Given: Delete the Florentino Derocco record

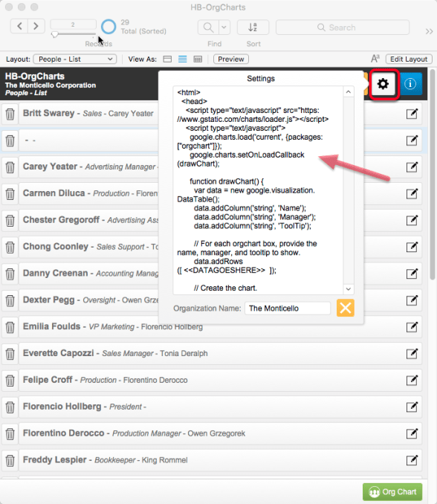Looking at the screenshot, I should point(10,434).
